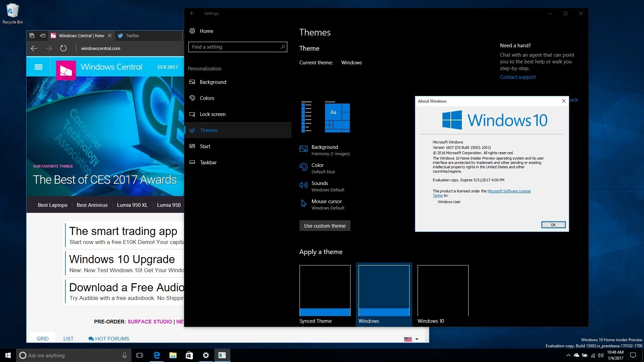Open Task View from the taskbar
The width and height of the screenshot is (644, 362).
click(140, 355)
